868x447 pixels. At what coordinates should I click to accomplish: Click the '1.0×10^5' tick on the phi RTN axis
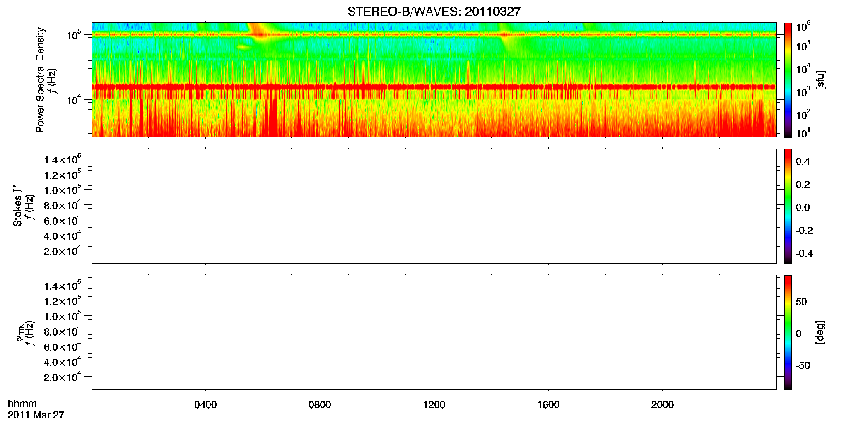pyautogui.click(x=63, y=316)
